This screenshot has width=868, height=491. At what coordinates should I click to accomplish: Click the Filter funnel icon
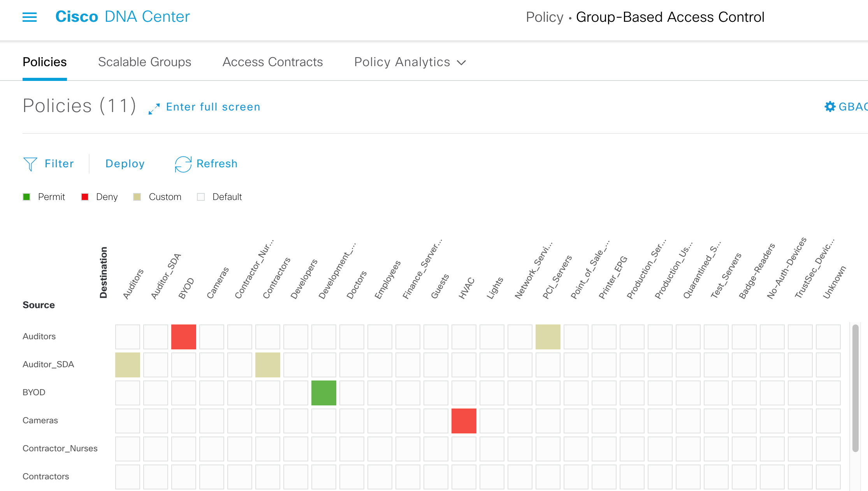click(x=30, y=164)
